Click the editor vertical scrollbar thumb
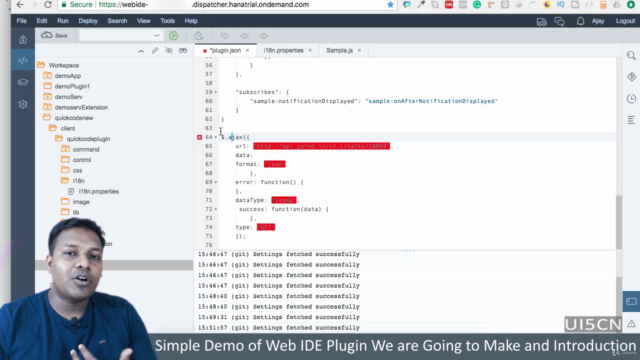 coord(619,222)
